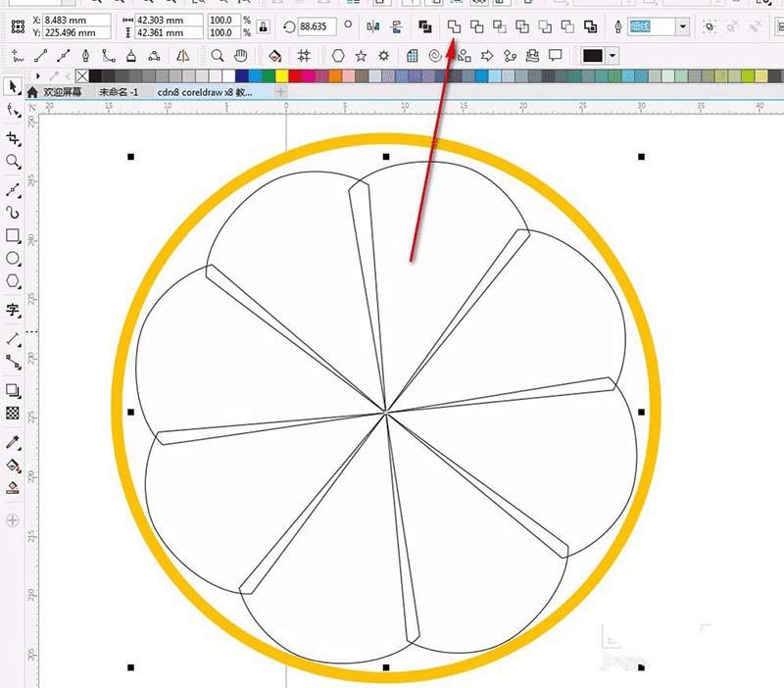The image size is (784, 688).
Task: Click the Weld shapes button
Action: pos(454,26)
